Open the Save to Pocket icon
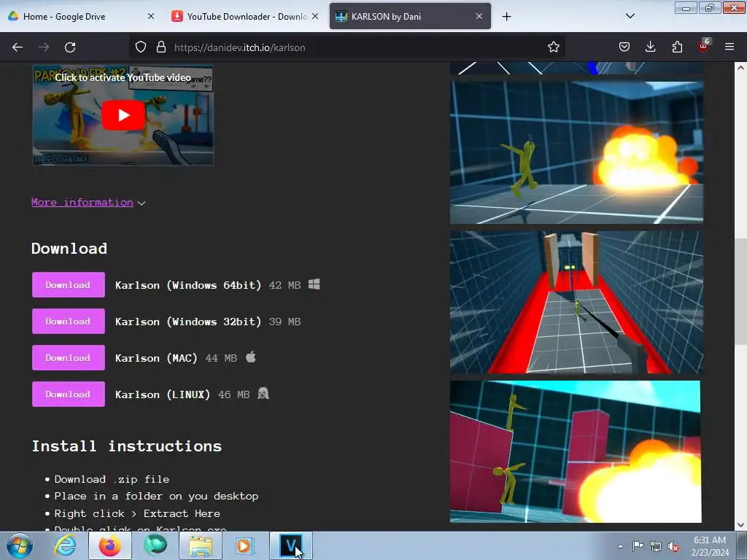The image size is (747, 560). pos(624,47)
